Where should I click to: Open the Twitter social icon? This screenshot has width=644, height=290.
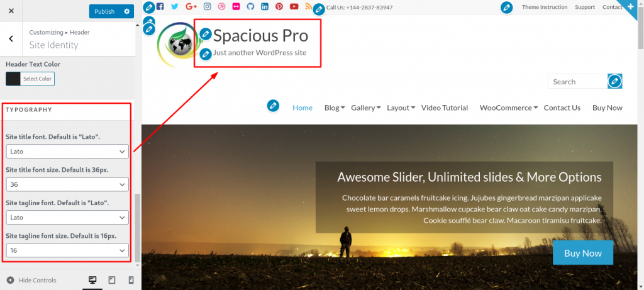tap(175, 6)
